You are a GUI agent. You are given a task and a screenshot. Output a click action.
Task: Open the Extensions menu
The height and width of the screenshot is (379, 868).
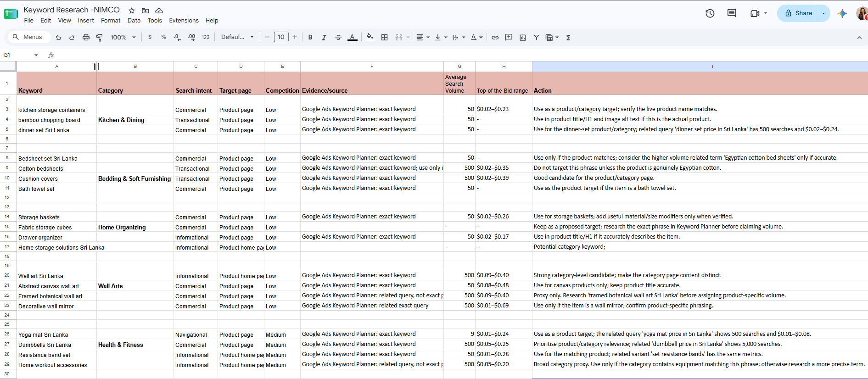coord(184,21)
